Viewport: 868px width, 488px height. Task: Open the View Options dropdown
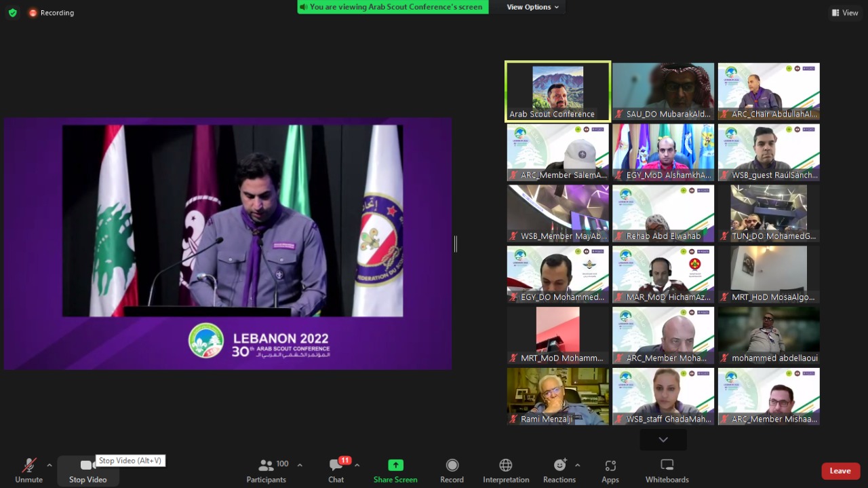pos(533,7)
